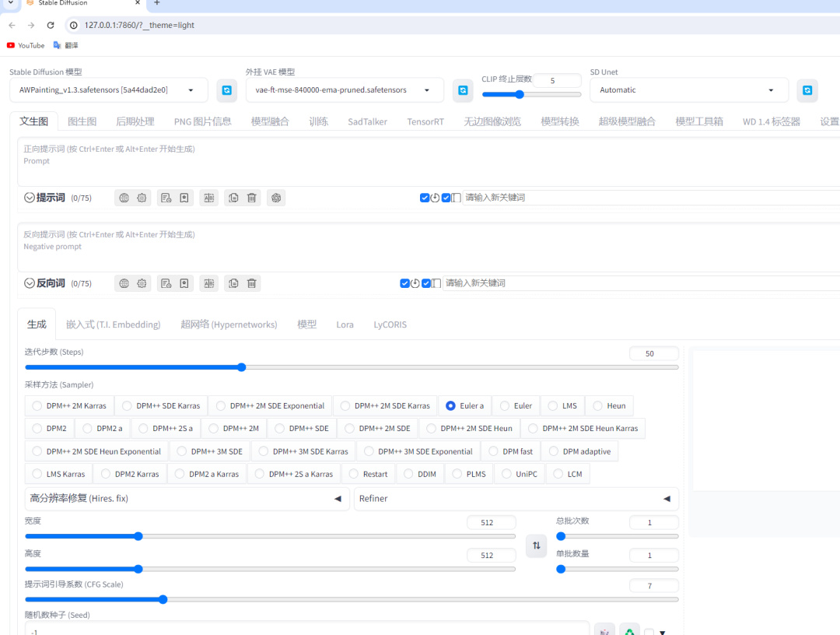Copy negative prompt using 反向词 copy icon
Image resolution: width=840 pixels, height=635 pixels.
[x=233, y=283]
